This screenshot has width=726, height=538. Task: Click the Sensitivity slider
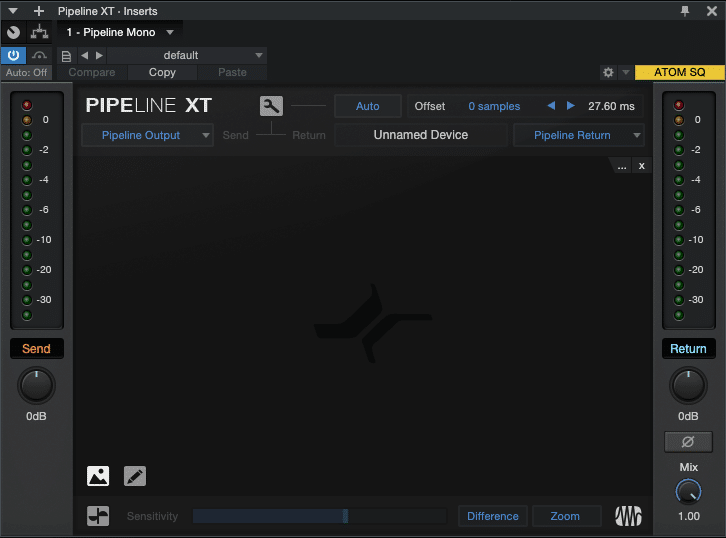point(319,516)
